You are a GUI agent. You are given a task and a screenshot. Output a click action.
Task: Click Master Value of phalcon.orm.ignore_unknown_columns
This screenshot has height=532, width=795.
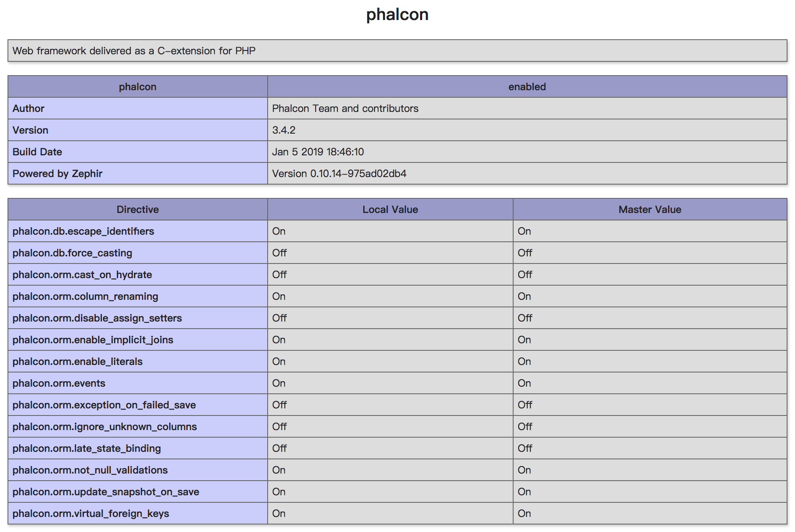(x=525, y=427)
